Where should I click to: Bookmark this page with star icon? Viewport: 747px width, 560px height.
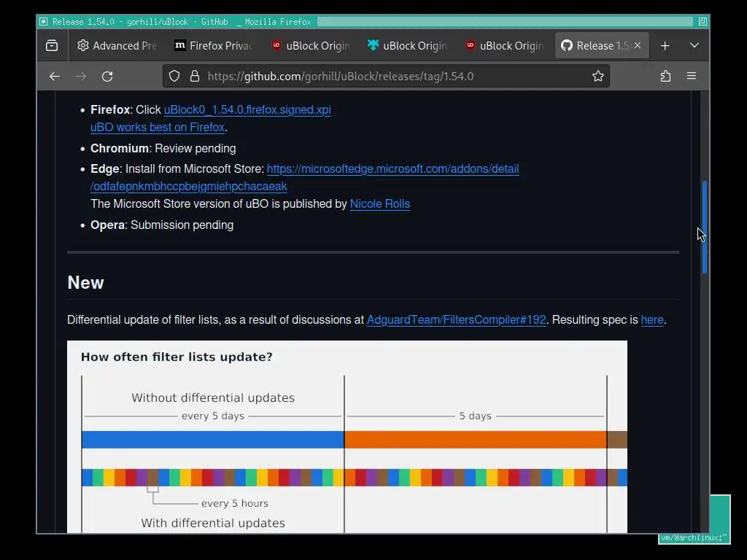click(x=598, y=76)
